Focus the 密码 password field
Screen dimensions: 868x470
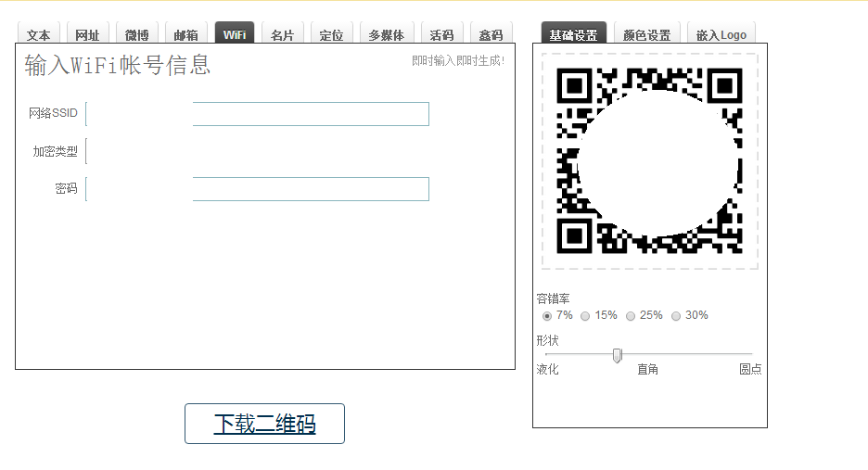coord(258,189)
